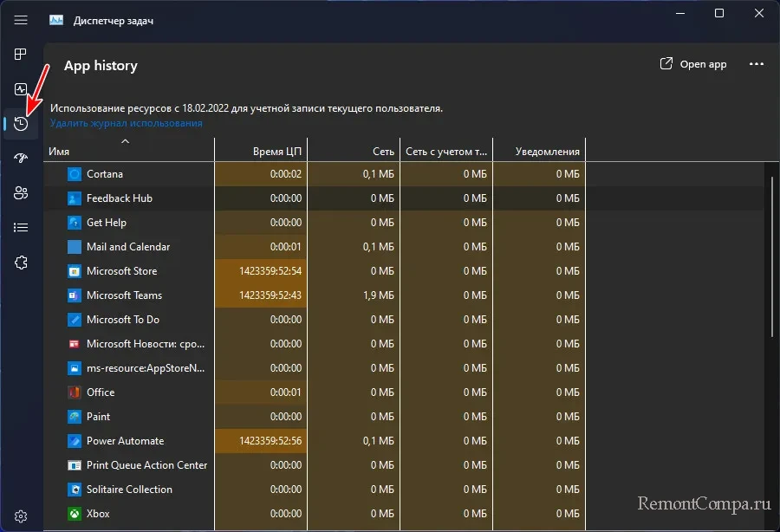Sort by the Уведомления column header

tap(539, 151)
